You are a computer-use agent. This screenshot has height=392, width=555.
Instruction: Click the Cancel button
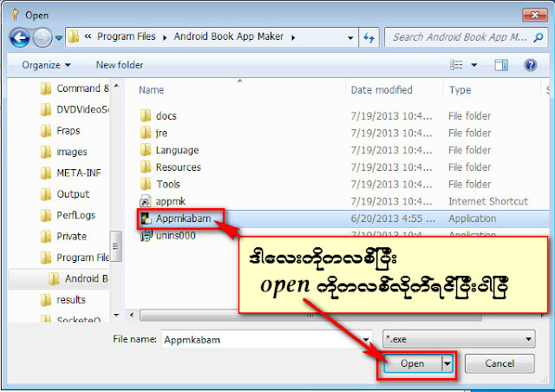499,363
